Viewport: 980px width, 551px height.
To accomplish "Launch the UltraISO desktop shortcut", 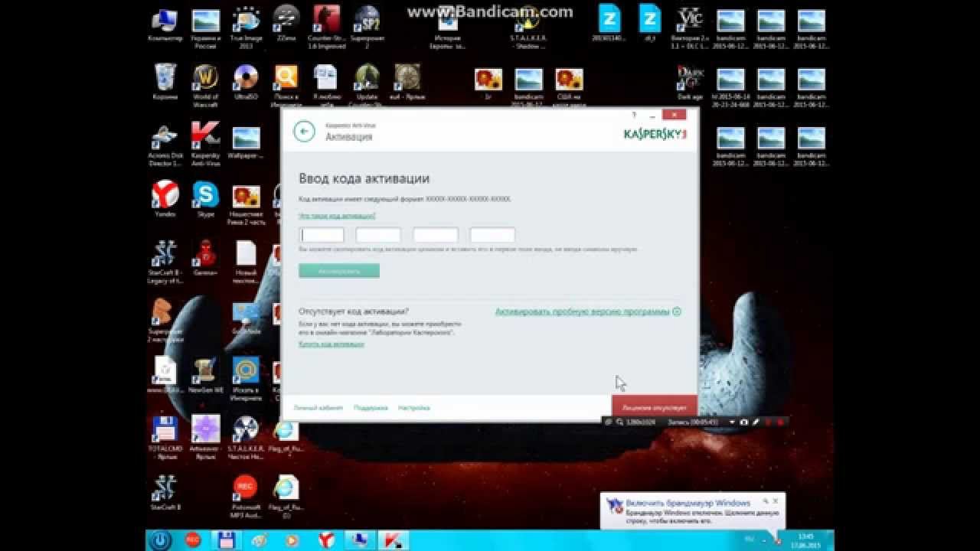I will pos(246,82).
